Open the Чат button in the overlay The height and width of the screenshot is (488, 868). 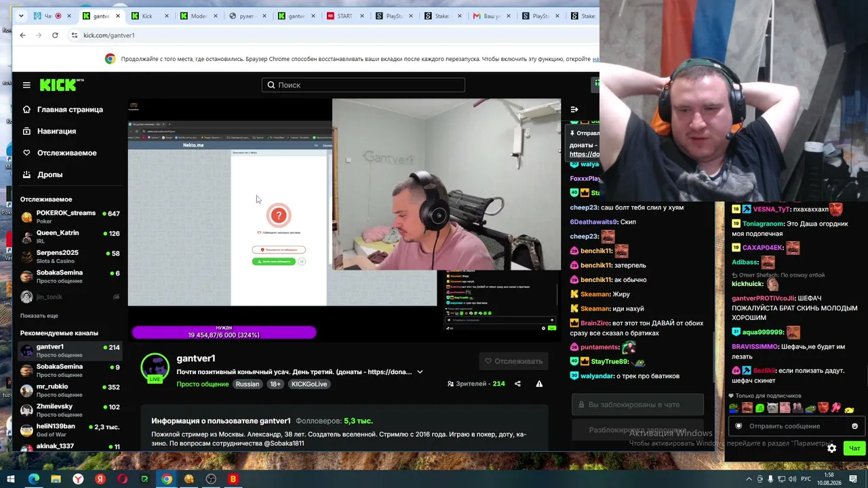pos(854,448)
